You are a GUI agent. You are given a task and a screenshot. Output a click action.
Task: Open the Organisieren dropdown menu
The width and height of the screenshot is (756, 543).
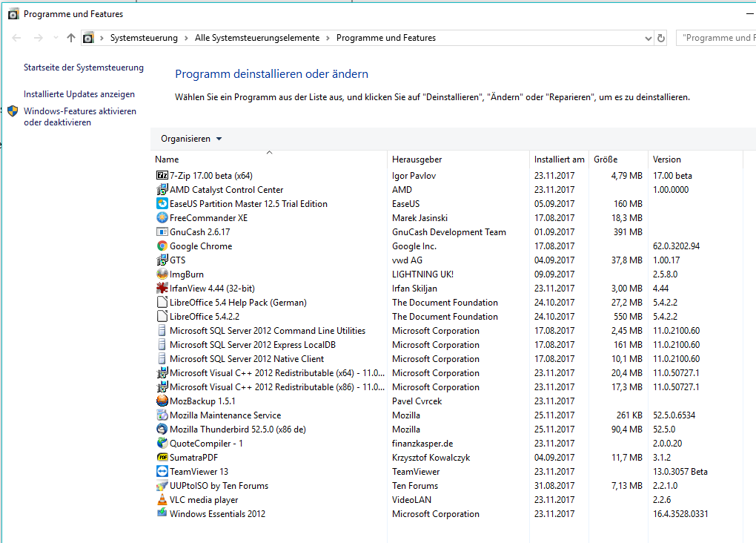pyautogui.click(x=191, y=139)
